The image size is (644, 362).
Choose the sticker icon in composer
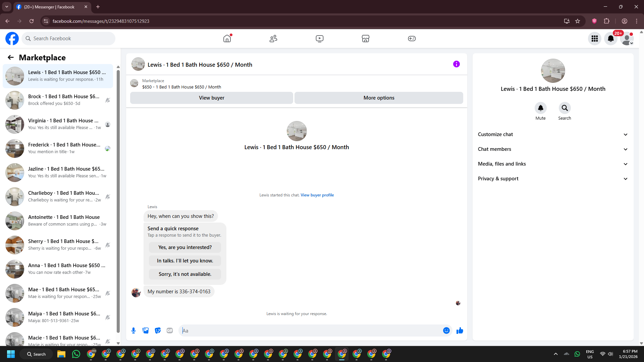tap(158, 330)
